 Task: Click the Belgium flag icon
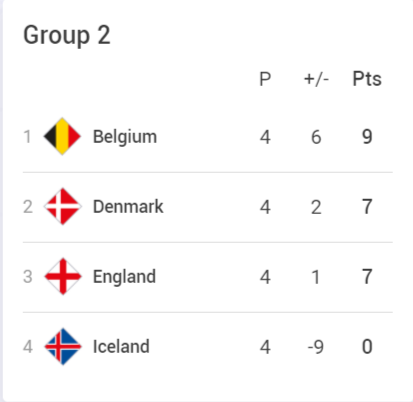pos(62,136)
